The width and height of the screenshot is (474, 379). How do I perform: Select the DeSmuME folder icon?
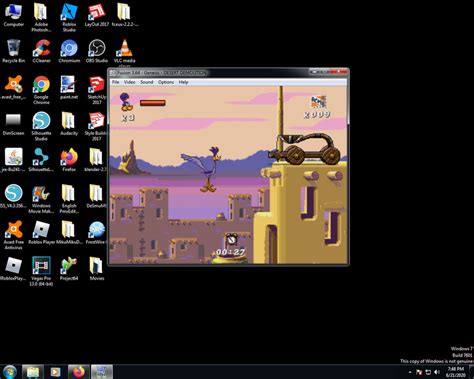[x=96, y=196]
